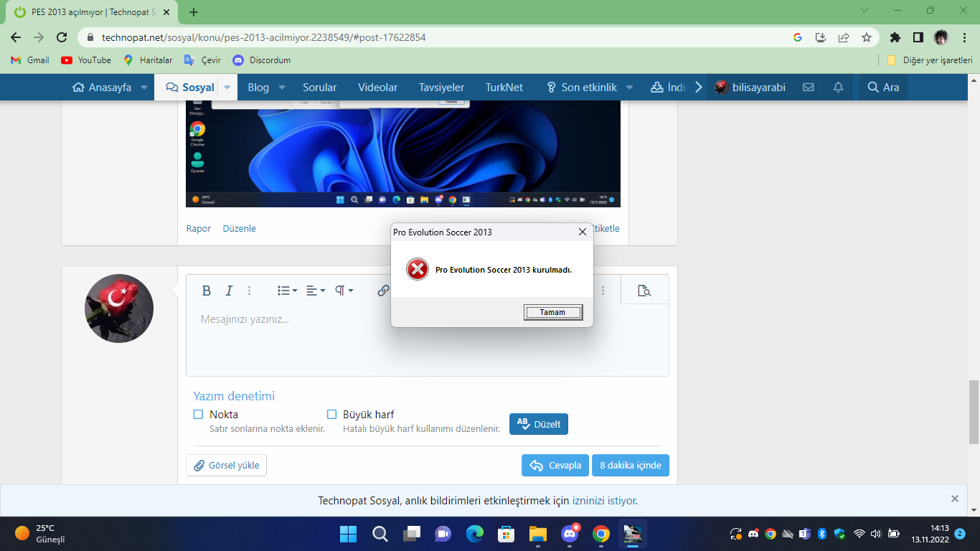Open the Blog navigation tab

coord(258,88)
